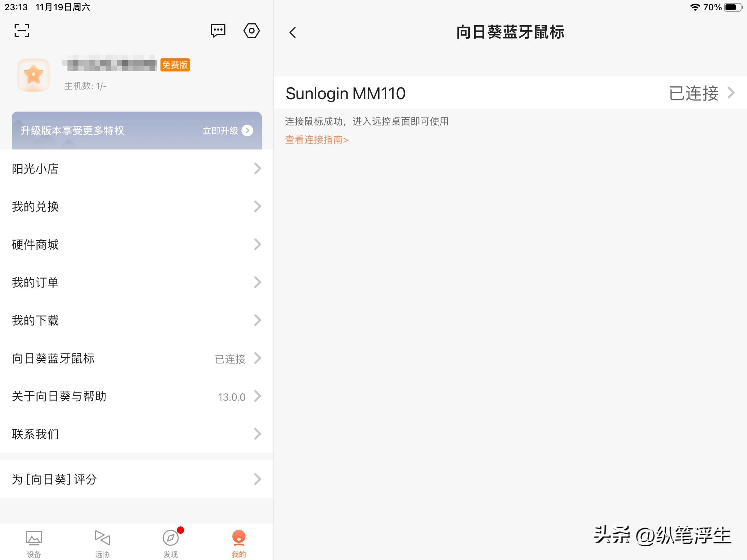The height and width of the screenshot is (560, 747).
Task: Open the settings gear icon
Action: (x=251, y=31)
